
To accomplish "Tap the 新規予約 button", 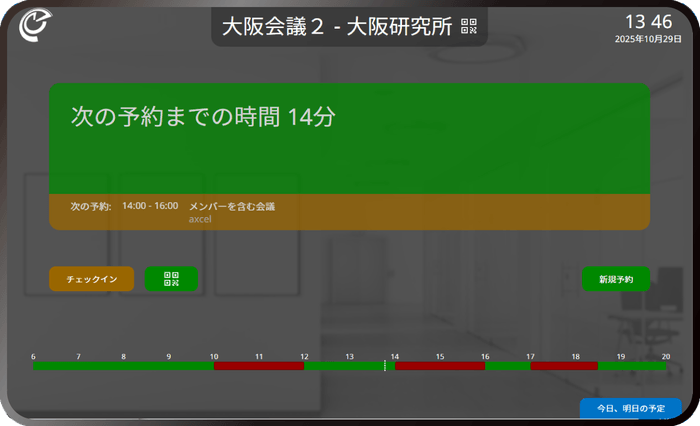I will pyautogui.click(x=616, y=279).
